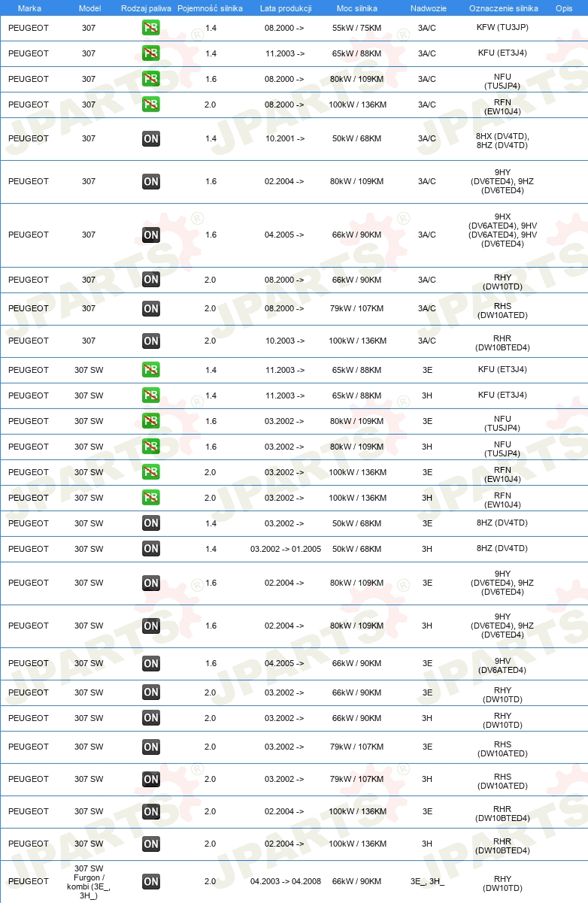Click the ON icon for 307 SW 9HV (DV6ATED4) row
The width and height of the screenshot is (588, 903).
click(x=151, y=663)
